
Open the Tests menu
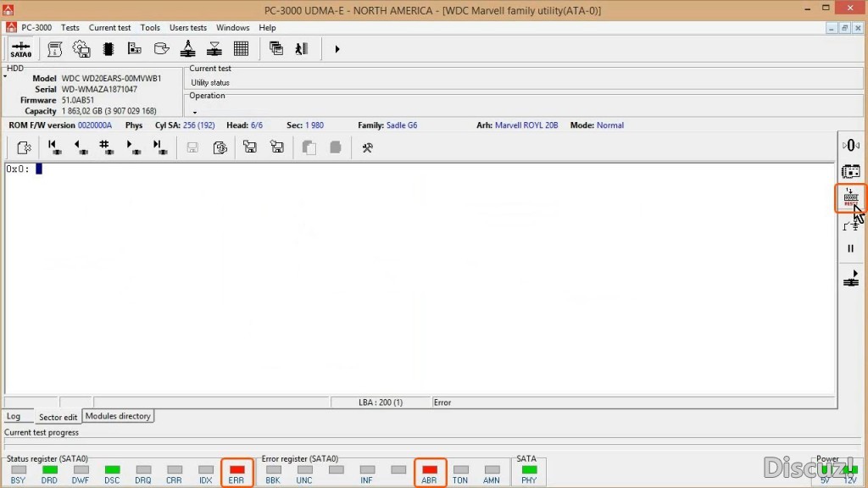tap(70, 28)
